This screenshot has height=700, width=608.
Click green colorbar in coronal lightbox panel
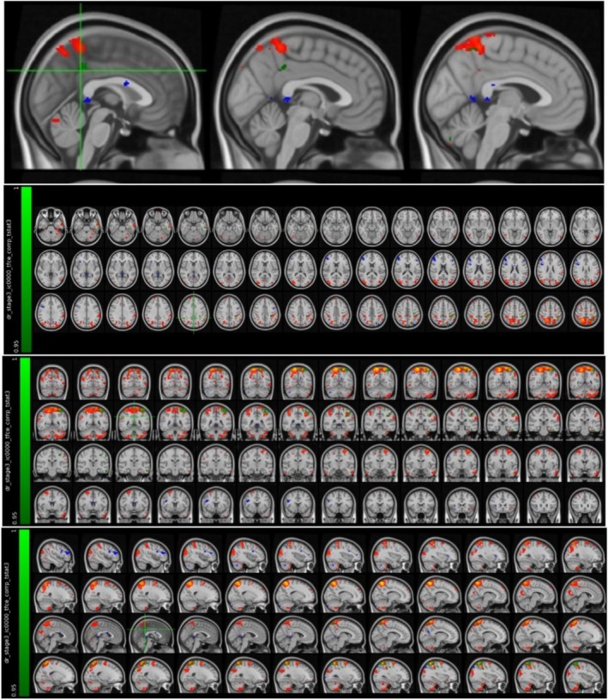[x=26, y=440]
